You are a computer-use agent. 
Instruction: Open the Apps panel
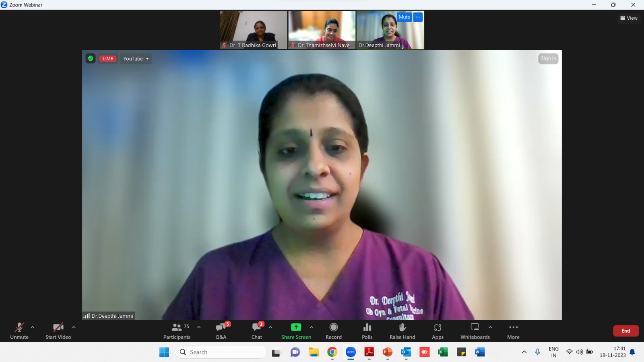point(438,331)
